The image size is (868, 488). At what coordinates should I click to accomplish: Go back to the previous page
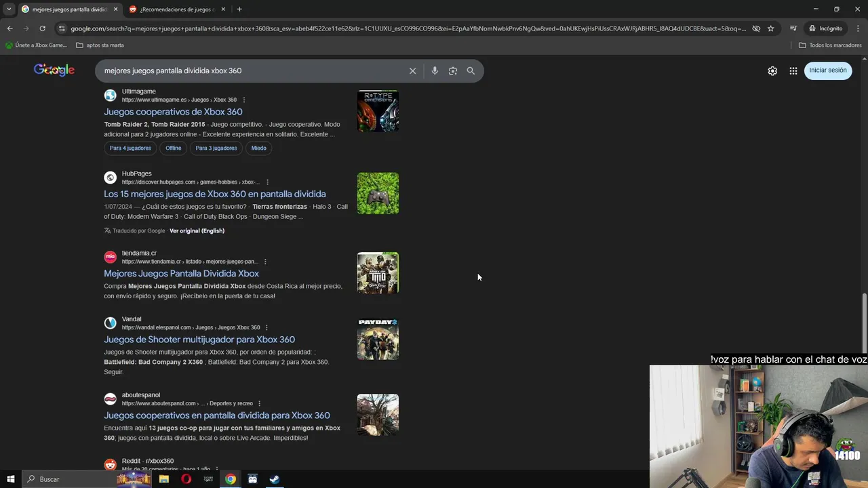[9, 28]
